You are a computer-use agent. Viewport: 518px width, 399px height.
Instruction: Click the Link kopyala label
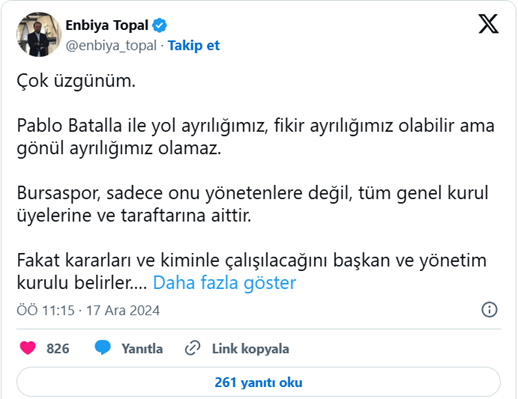251,349
